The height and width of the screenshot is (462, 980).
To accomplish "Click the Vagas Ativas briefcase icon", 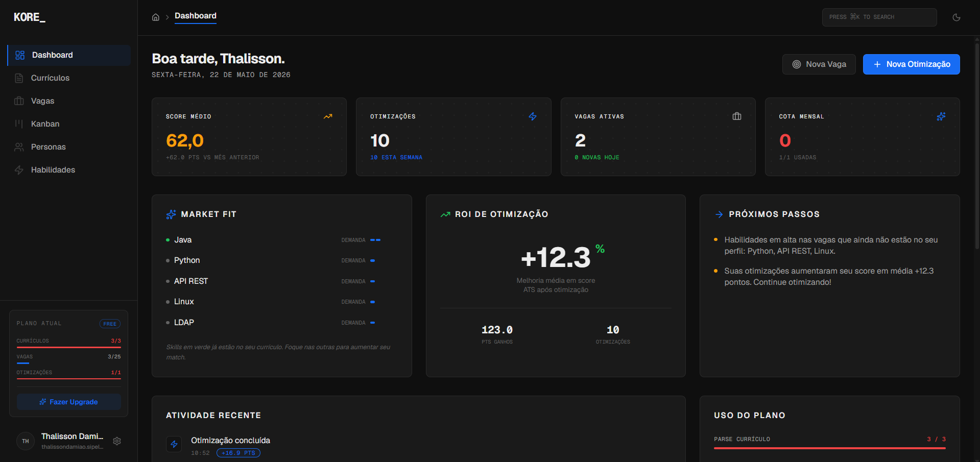I will tap(737, 116).
